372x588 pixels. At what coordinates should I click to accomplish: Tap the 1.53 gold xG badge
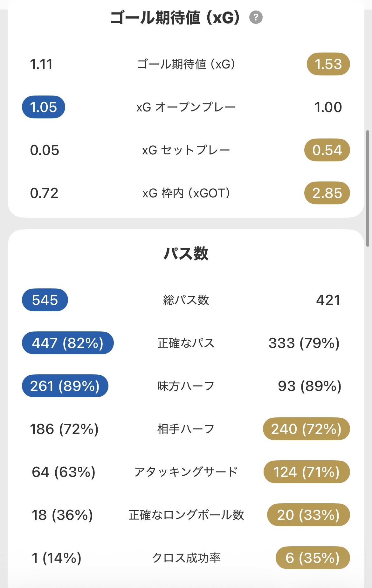coord(328,64)
